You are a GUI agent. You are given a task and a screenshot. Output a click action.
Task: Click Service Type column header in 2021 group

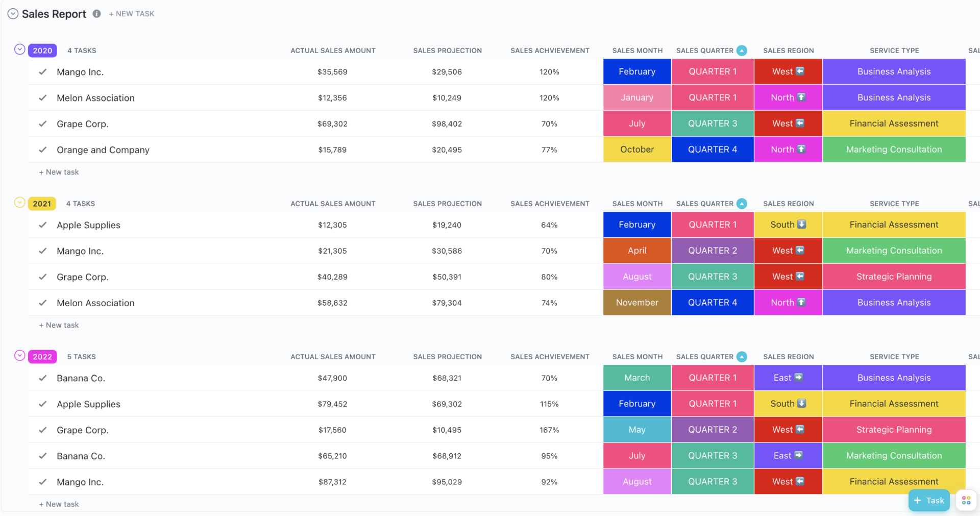pyautogui.click(x=894, y=204)
